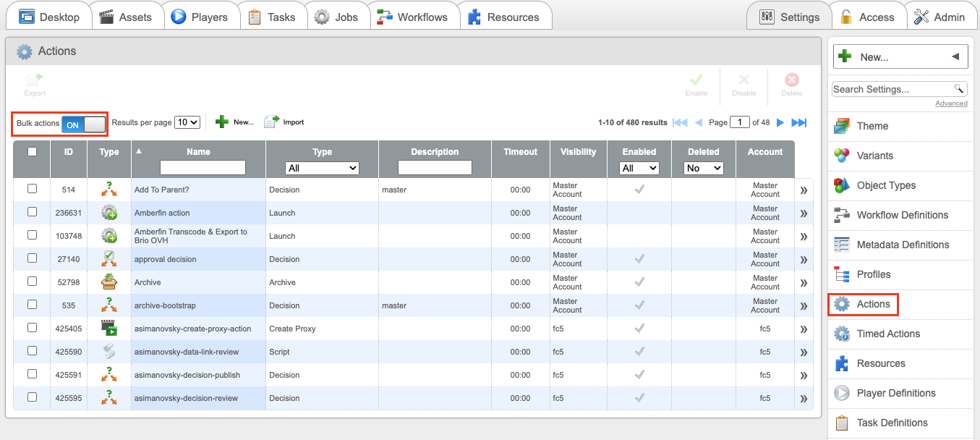Select checkbox for Amberfin action row

coord(32,212)
